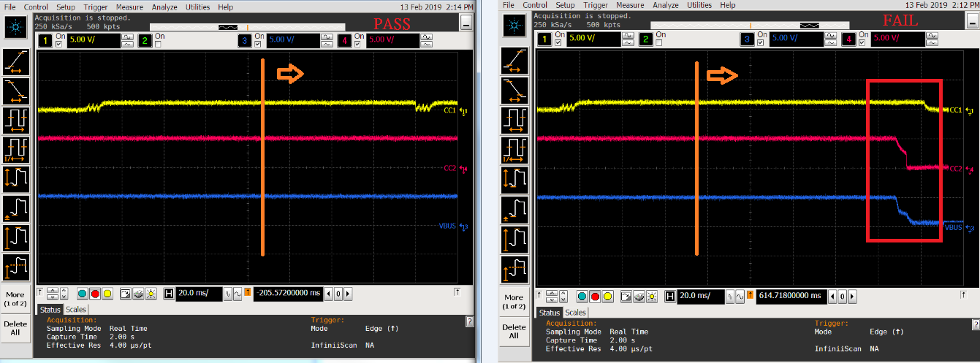The width and height of the screenshot is (980, 363).
Task: Increase channel 4 vertical scale in PASS window
Action: [426, 37]
